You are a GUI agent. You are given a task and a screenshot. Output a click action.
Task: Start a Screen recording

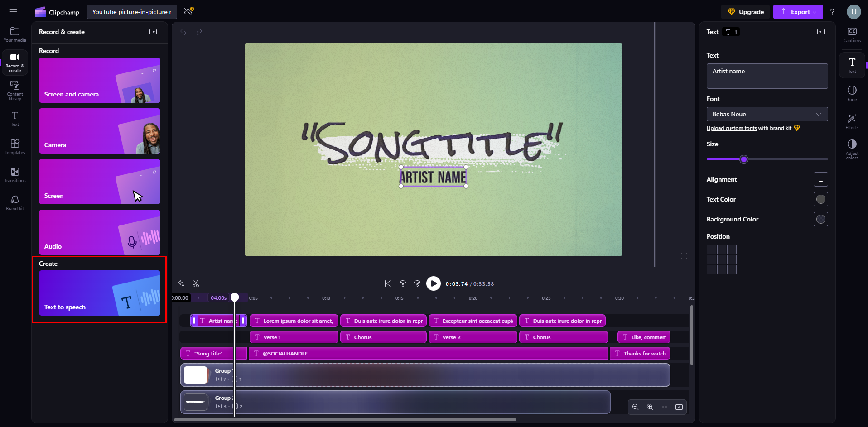pos(100,182)
